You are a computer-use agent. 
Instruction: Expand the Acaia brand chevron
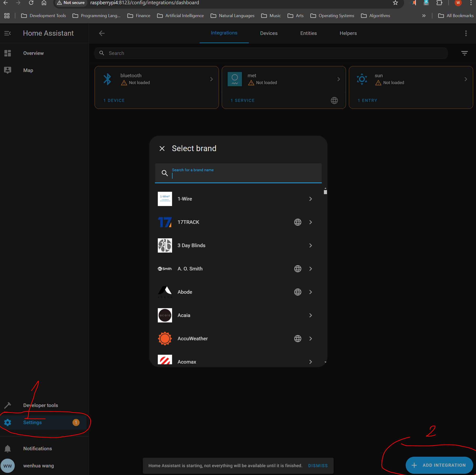[x=310, y=315]
